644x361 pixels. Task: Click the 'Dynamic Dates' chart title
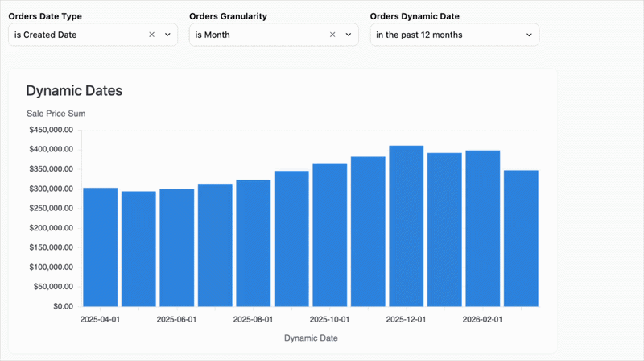(x=74, y=90)
